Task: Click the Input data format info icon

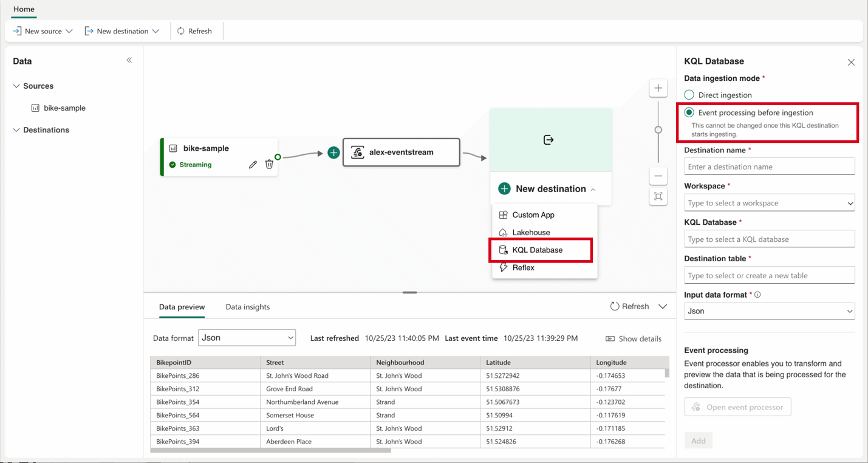Action: [757, 295]
